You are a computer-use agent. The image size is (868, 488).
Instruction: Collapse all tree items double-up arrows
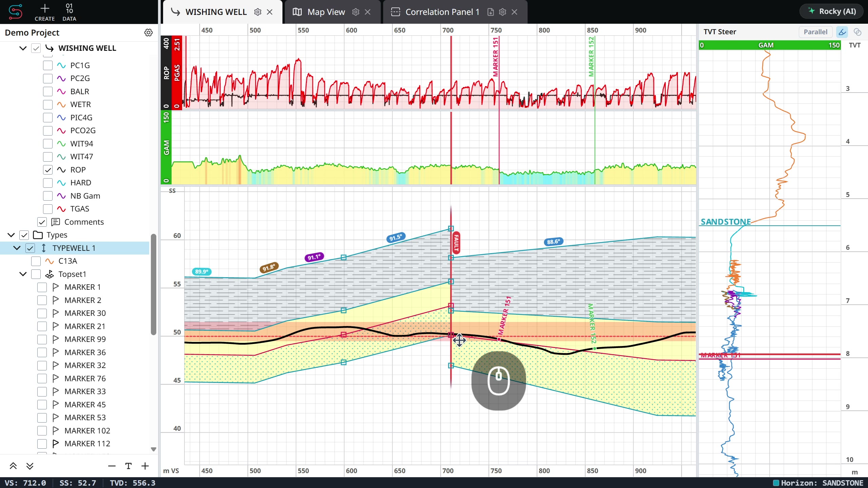click(x=13, y=466)
